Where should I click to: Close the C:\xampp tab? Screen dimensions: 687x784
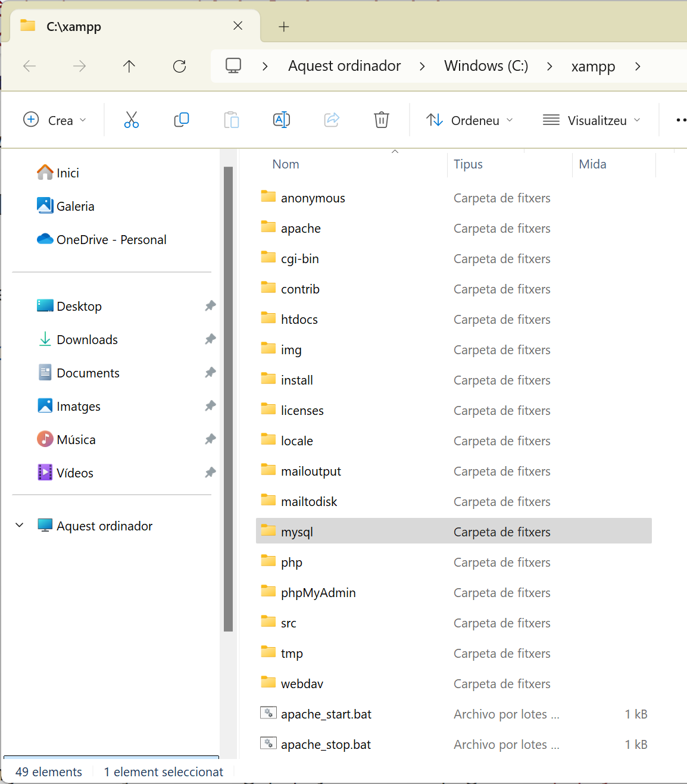click(238, 26)
